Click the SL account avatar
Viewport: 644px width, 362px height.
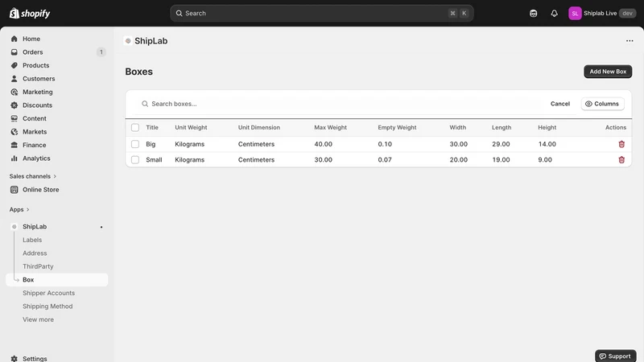[575, 13]
